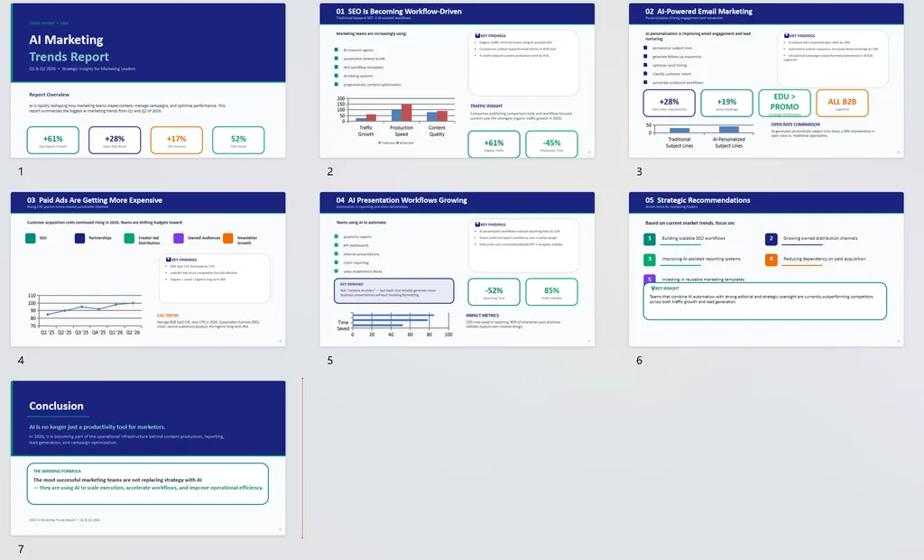Click the '+61%' stat card on slide 2

[494, 144]
